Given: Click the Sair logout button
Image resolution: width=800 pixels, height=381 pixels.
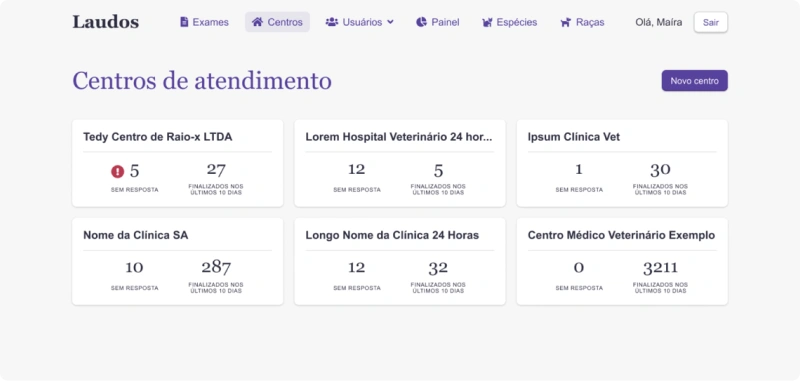Looking at the screenshot, I should [711, 22].
